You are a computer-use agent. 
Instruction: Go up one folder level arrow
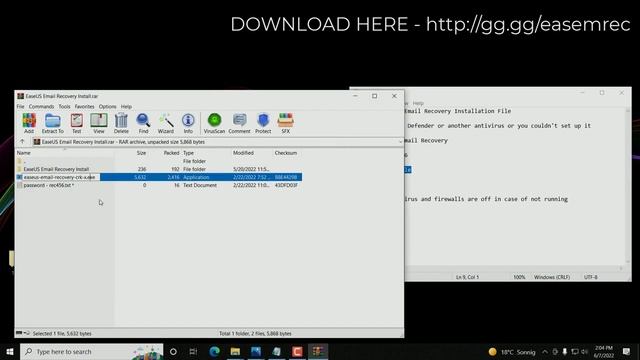[x=22, y=142]
